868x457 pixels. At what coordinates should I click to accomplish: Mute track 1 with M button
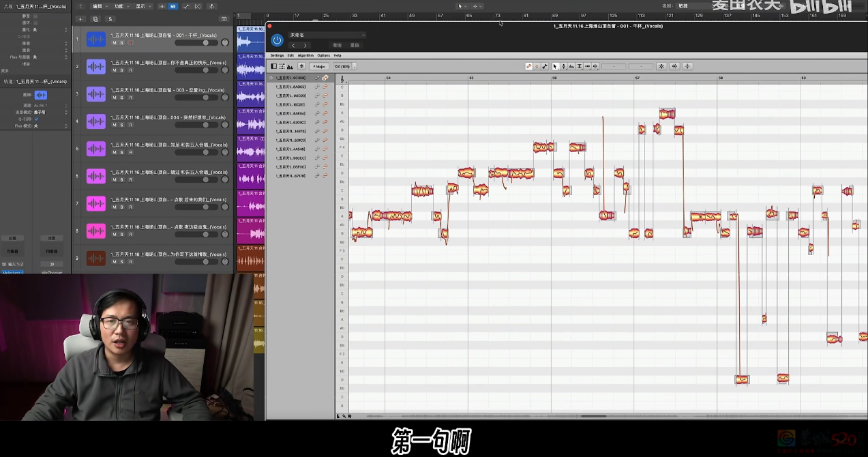click(x=114, y=42)
